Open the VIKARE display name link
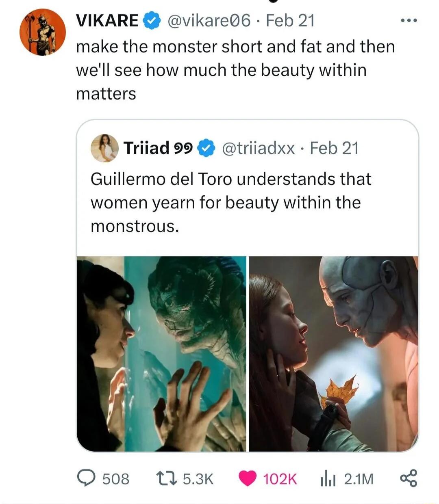The image size is (439, 504). click(x=107, y=22)
